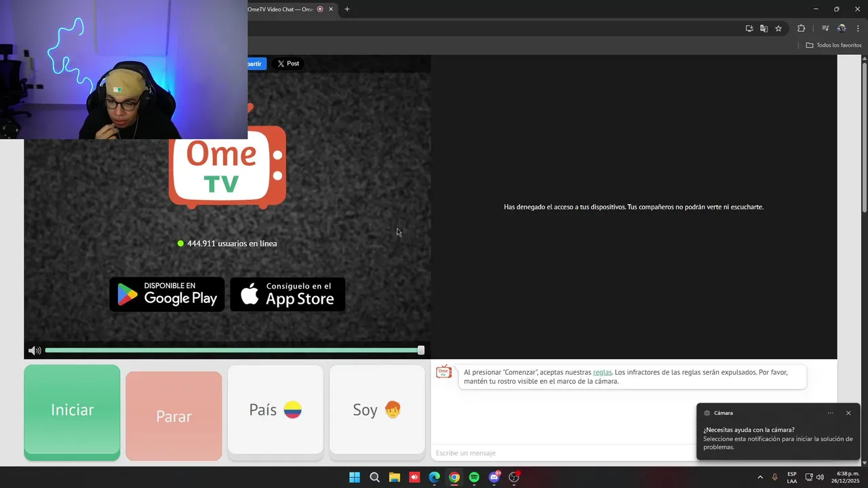This screenshot has height=488, width=868.
Task: Open a new browser tab
Action: click(x=347, y=9)
